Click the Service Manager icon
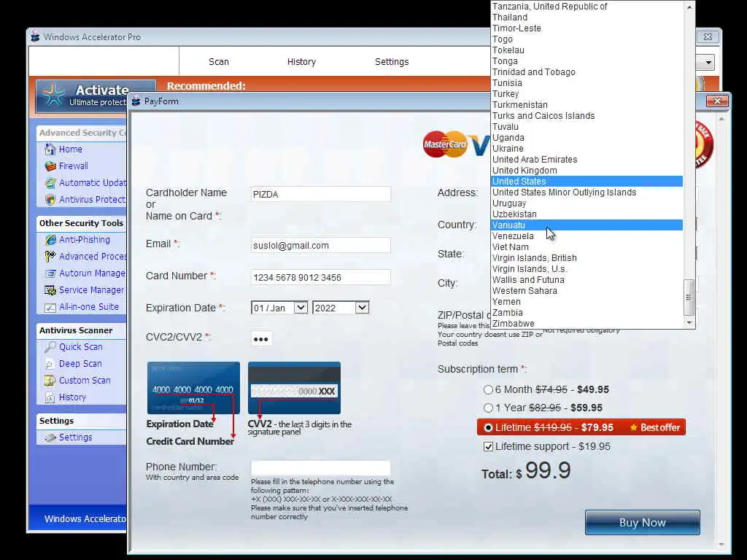The height and width of the screenshot is (560, 747). click(50, 290)
